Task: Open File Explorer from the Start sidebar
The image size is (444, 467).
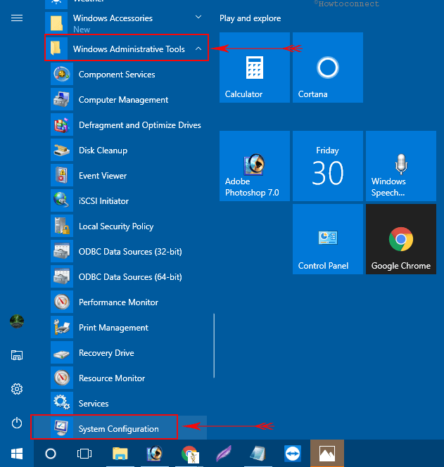Action: click(x=17, y=355)
